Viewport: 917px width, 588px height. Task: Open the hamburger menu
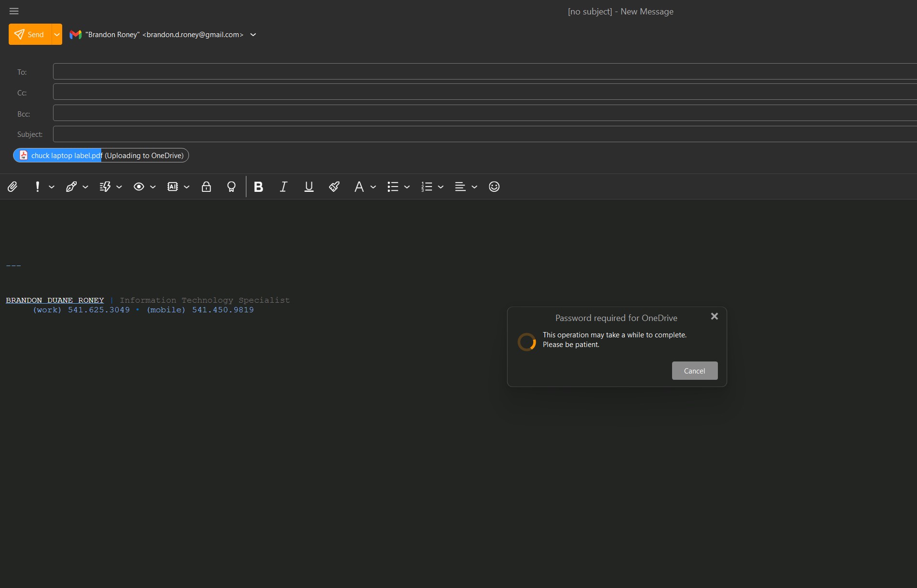coord(14,11)
